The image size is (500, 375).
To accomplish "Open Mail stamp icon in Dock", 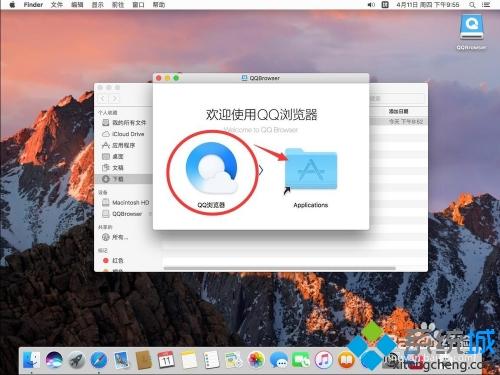I will click(x=121, y=360).
